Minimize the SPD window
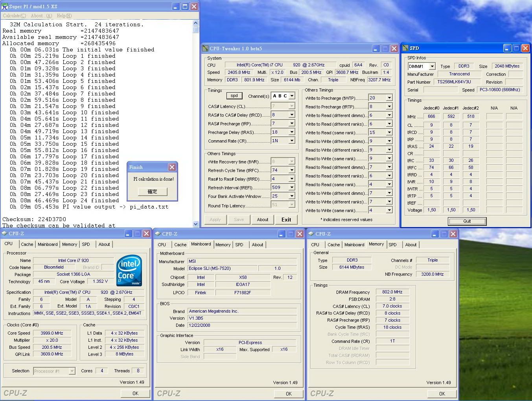 (x=507, y=48)
